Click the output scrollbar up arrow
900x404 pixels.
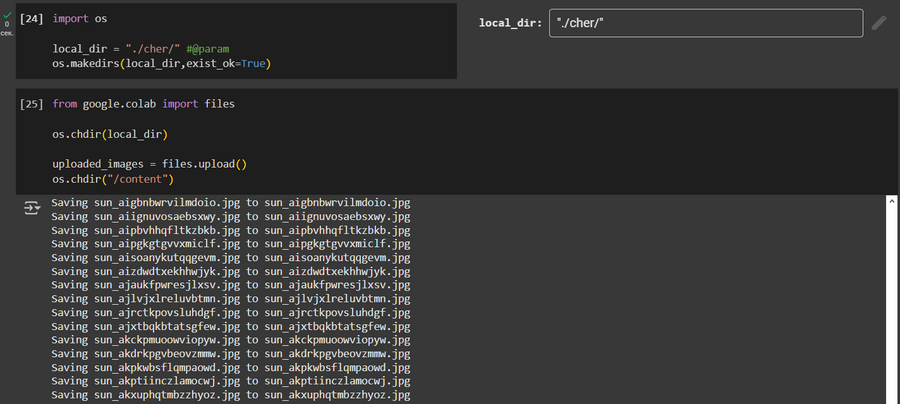(x=892, y=201)
